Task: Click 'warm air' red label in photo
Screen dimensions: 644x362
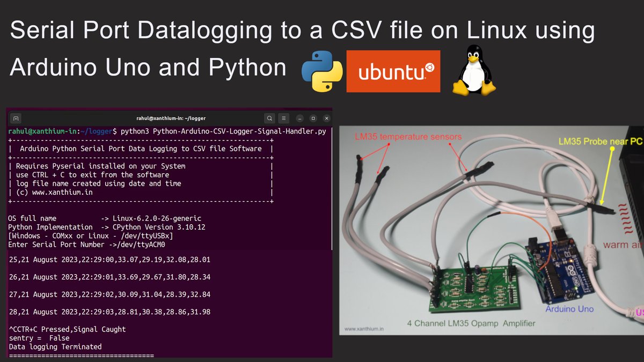Action: click(x=623, y=246)
